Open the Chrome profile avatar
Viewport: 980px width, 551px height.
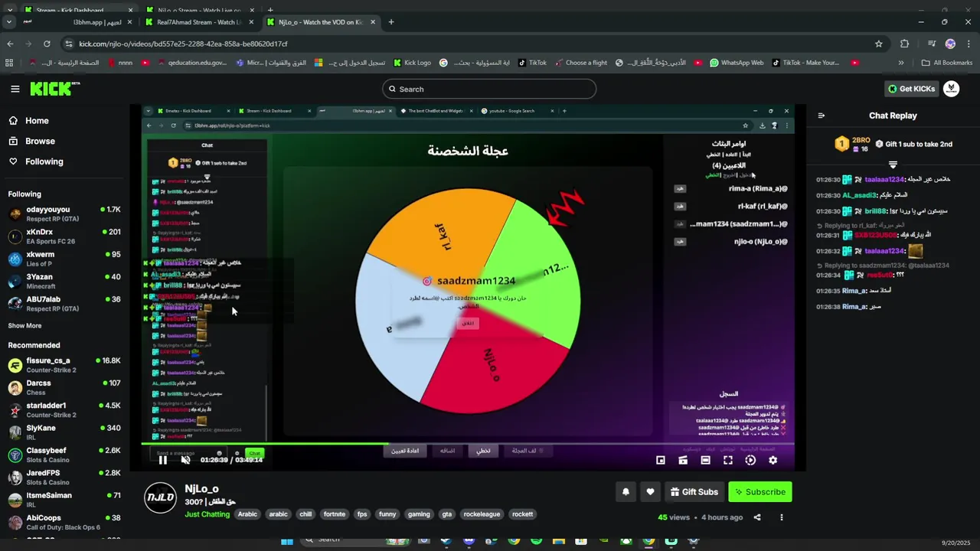(950, 44)
